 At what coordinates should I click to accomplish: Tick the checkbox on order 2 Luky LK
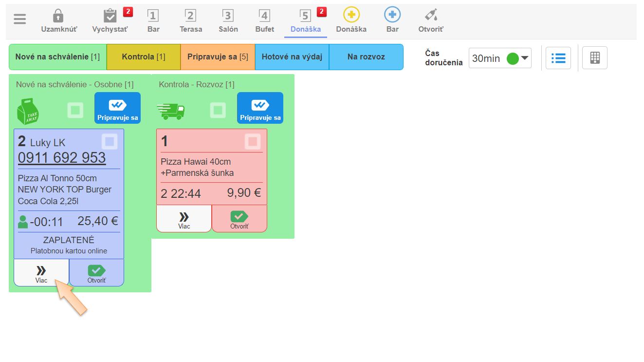pos(110,141)
